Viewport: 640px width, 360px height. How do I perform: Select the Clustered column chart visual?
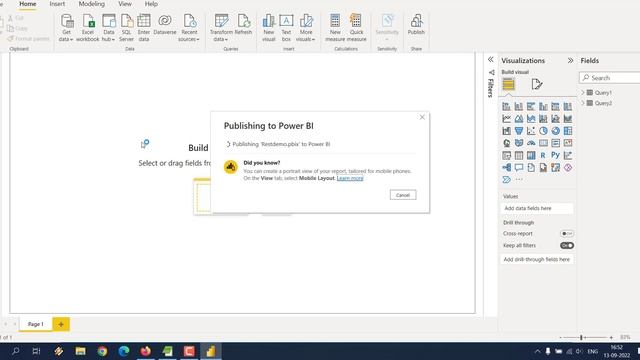point(543,107)
